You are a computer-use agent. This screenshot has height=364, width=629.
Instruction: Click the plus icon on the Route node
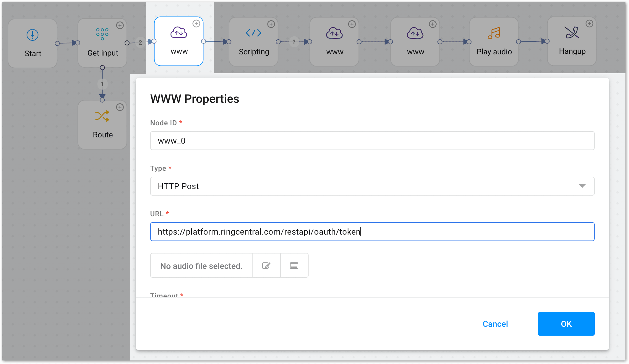pyautogui.click(x=120, y=107)
